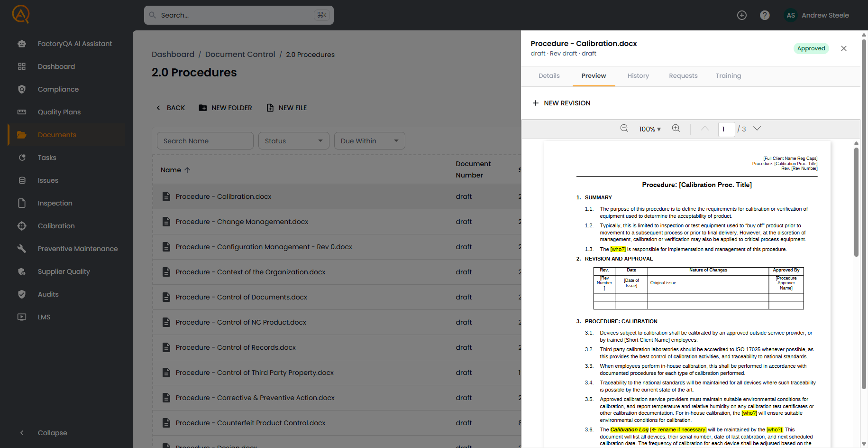
Task: Zoom in on the document preview
Action: click(676, 128)
